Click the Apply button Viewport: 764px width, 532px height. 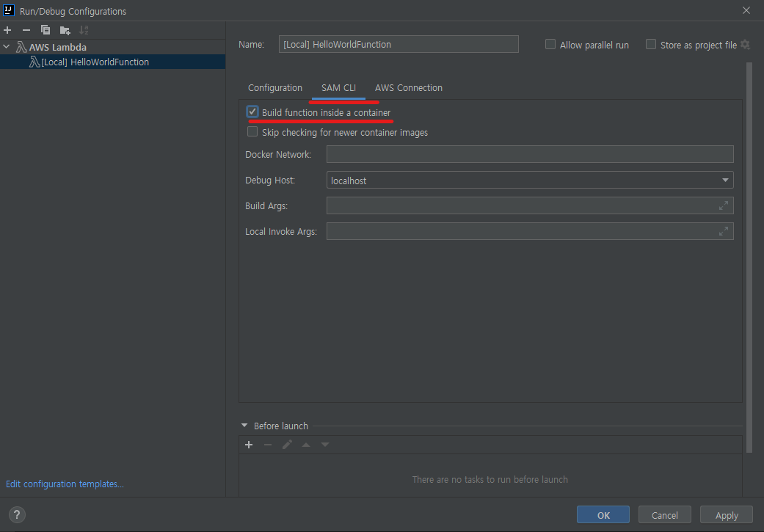pyautogui.click(x=727, y=515)
